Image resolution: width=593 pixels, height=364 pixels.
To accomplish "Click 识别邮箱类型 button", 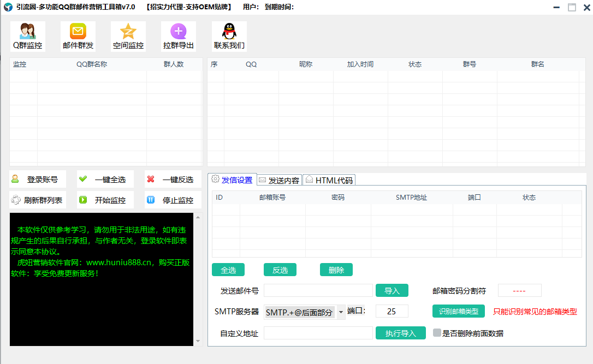I will [458, 312].
